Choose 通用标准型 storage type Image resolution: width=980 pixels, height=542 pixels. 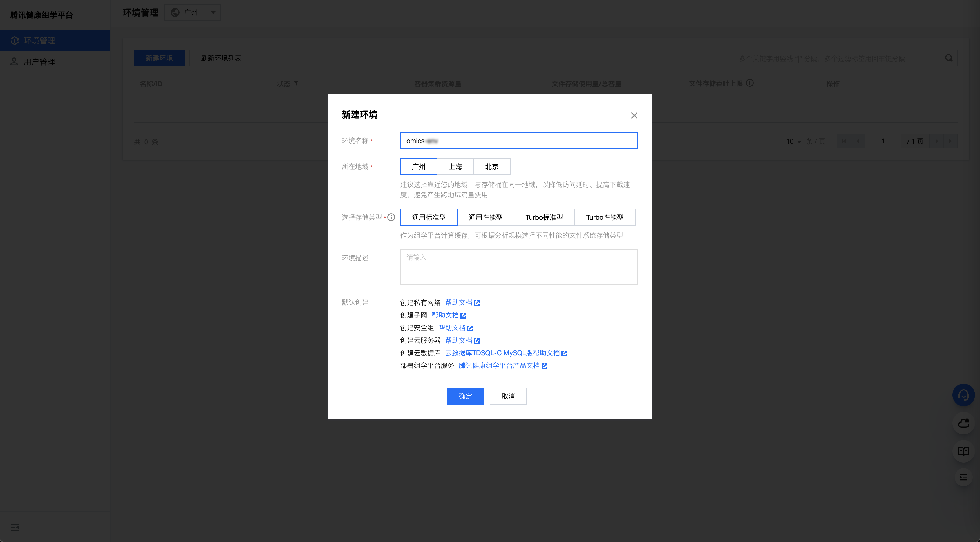[429, 217]
